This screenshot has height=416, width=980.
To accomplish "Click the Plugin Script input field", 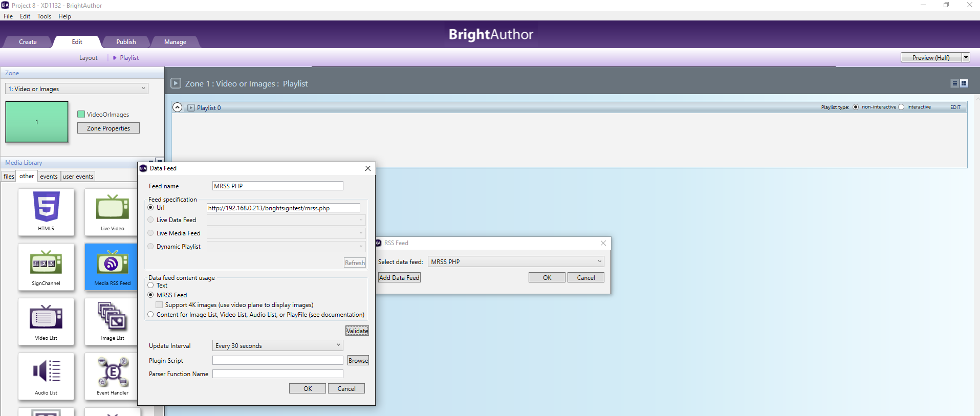I will tap(278, 361).
